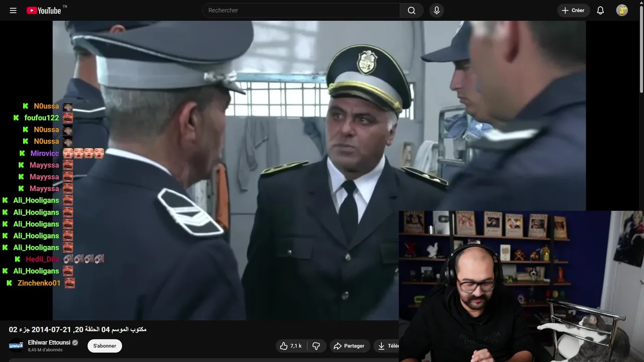
Task: Open the Elhiwar Ettounsi channel name link
Action: tap(49, 342)
